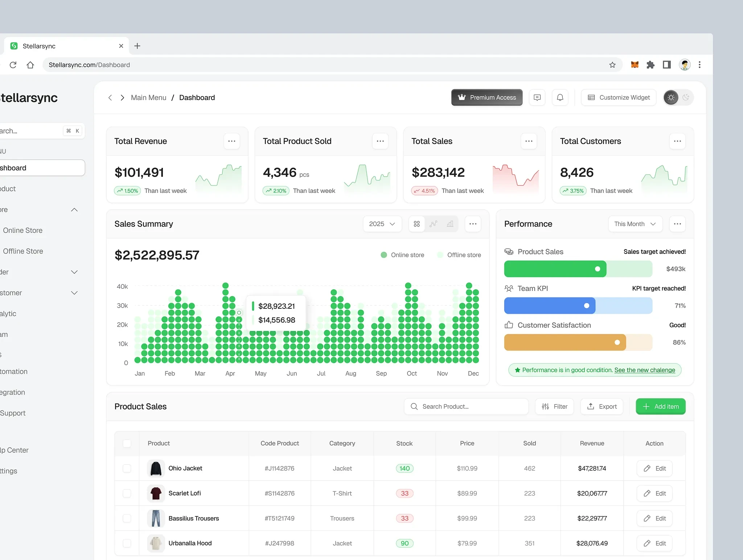Open a new browser tab
Viewport: 743px width, 560px height.
click(x=137, y=46)
